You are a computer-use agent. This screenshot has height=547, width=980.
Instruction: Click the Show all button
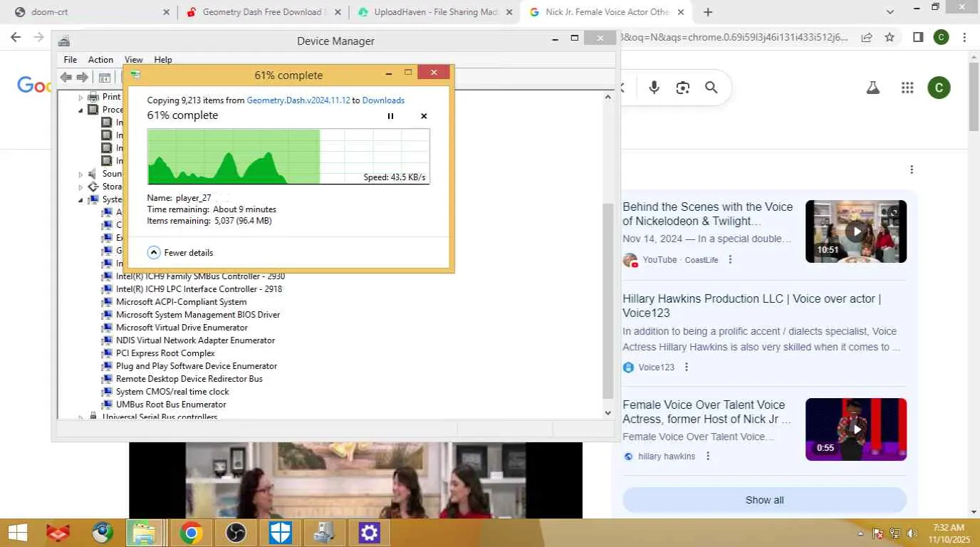[x=765, y=500]
